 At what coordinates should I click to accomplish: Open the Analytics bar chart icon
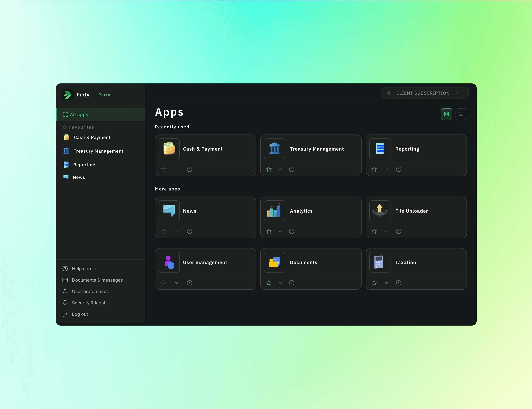(x=274, y=211)
